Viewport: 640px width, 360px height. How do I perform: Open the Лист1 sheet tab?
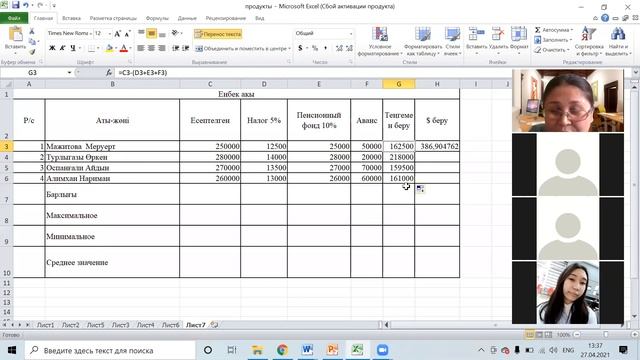click(x=46, y=325)
